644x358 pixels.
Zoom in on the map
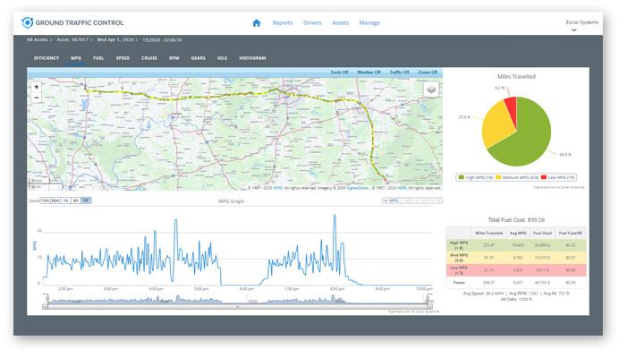click(36, 87)
